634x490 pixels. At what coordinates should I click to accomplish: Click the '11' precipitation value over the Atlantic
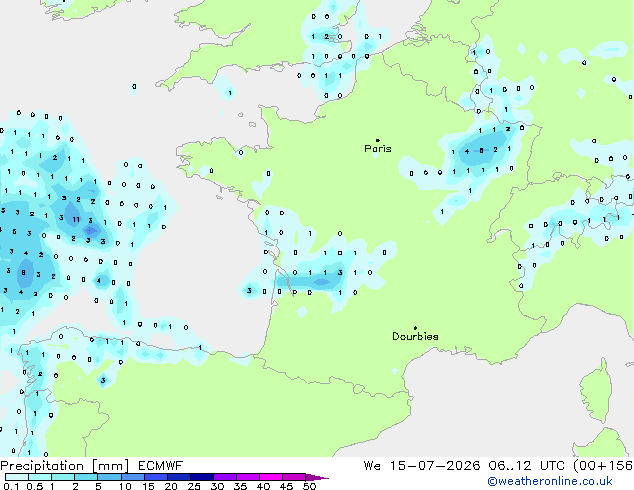tap(76, 220)
